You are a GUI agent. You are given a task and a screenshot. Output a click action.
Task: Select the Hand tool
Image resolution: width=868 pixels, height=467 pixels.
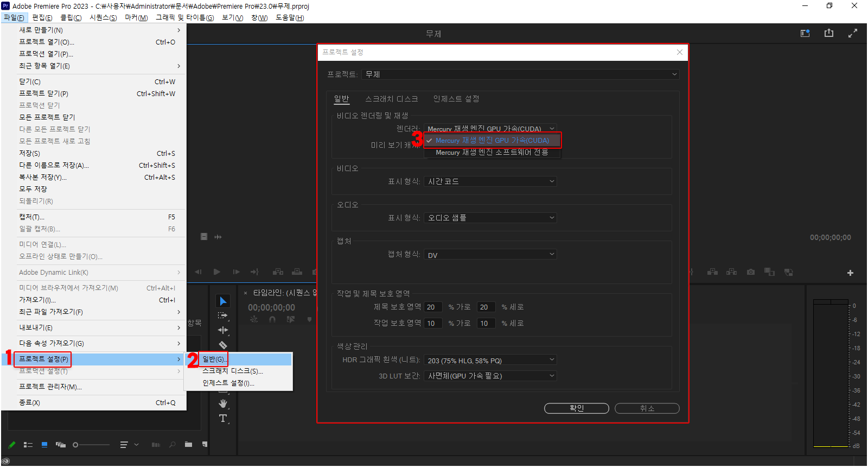tap(223, 403)
